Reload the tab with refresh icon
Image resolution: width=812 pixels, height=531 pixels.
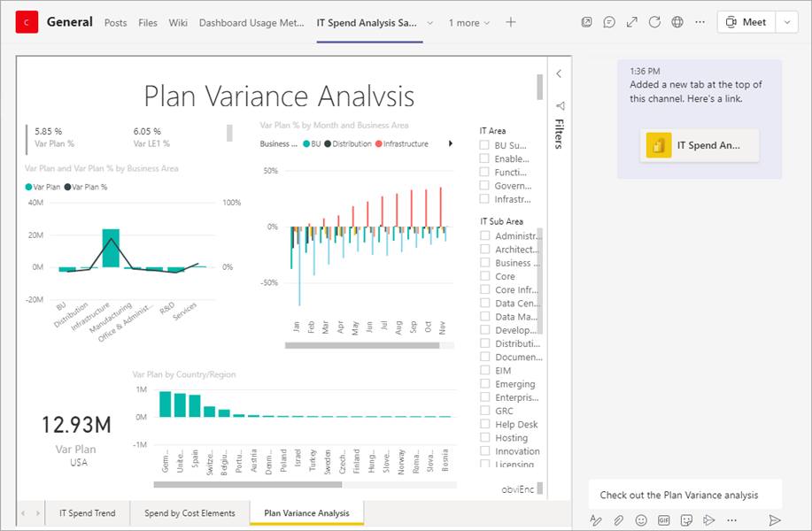click(x=654, y=22)
